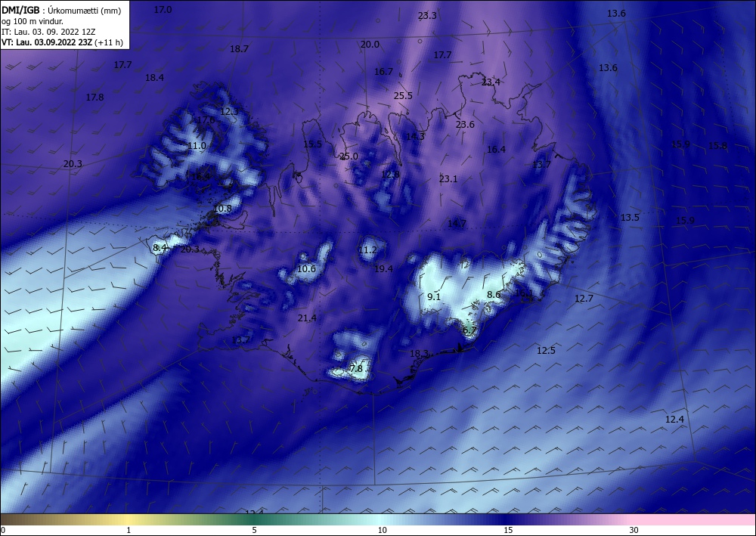Select the 16.4 map value
Viewport: 756px width, 536px height.
(x=496, y=150)
